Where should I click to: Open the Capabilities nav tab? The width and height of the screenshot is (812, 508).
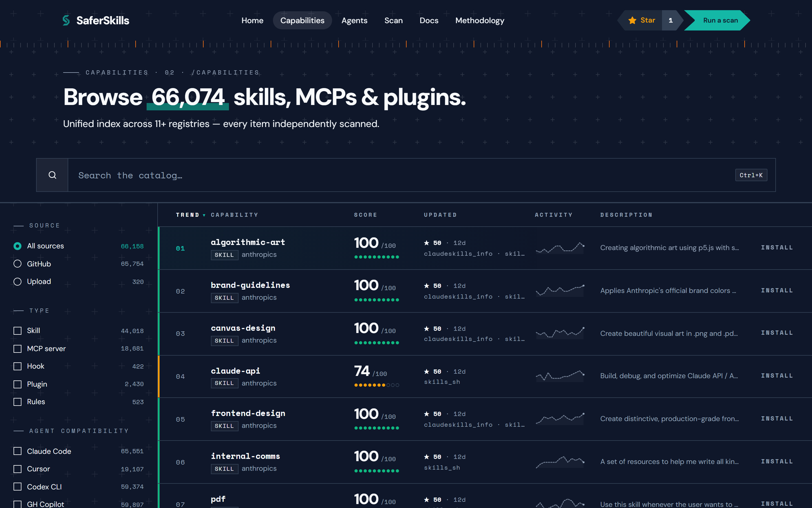pos(302,21)
